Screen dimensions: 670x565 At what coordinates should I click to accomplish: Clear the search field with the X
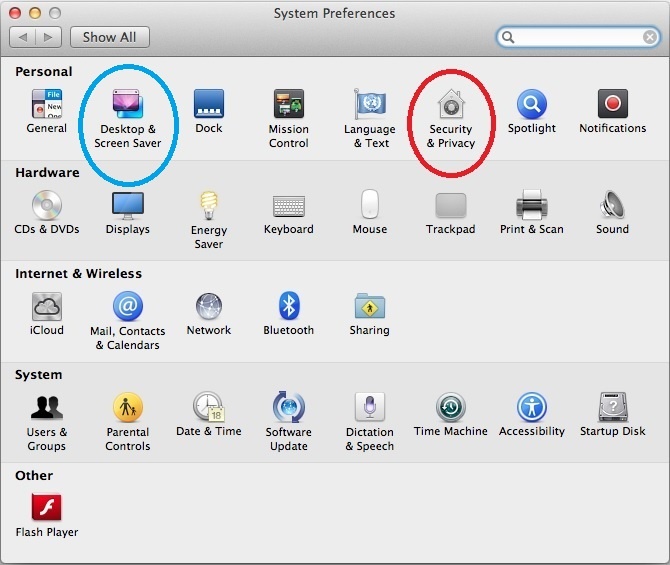click(x=649, y=37)
